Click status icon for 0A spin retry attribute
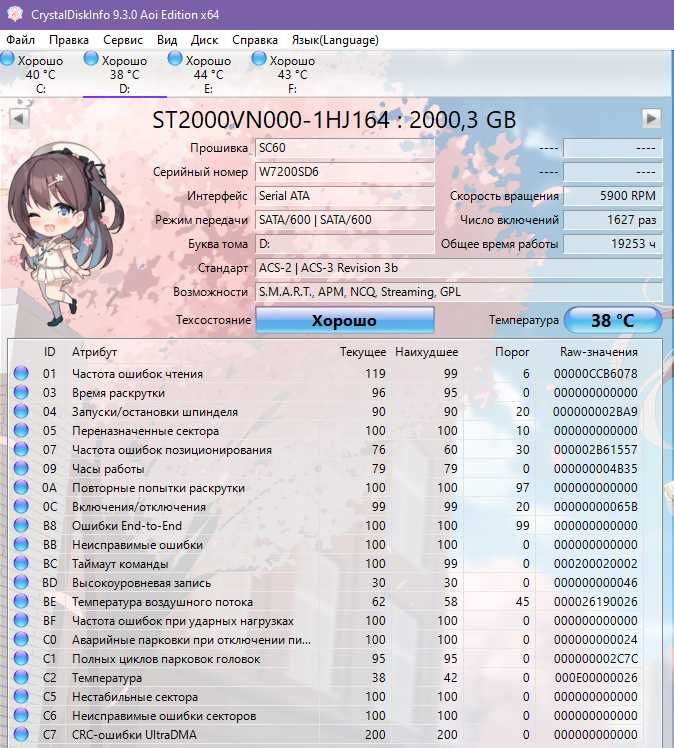Image resolution: width=674 pixels, height=748 pixels. point(21,488)
